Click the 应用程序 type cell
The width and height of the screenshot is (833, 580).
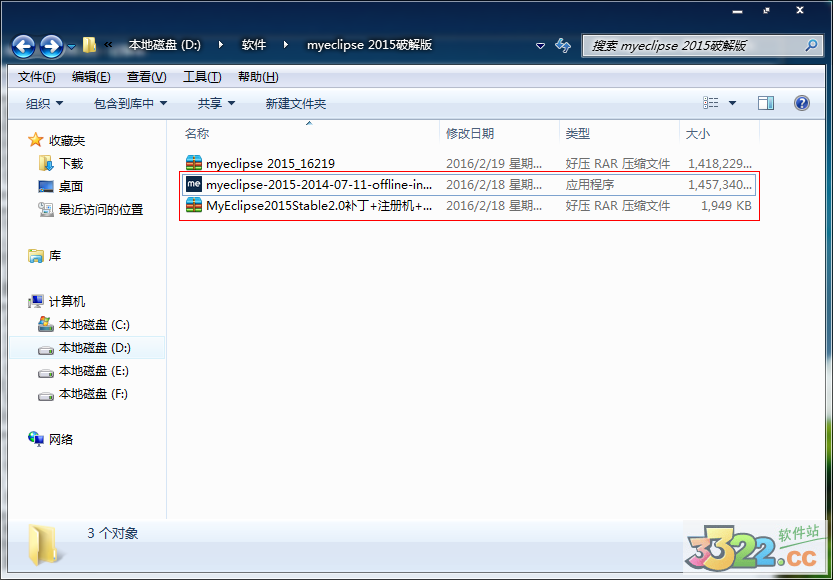coord(590,184)
